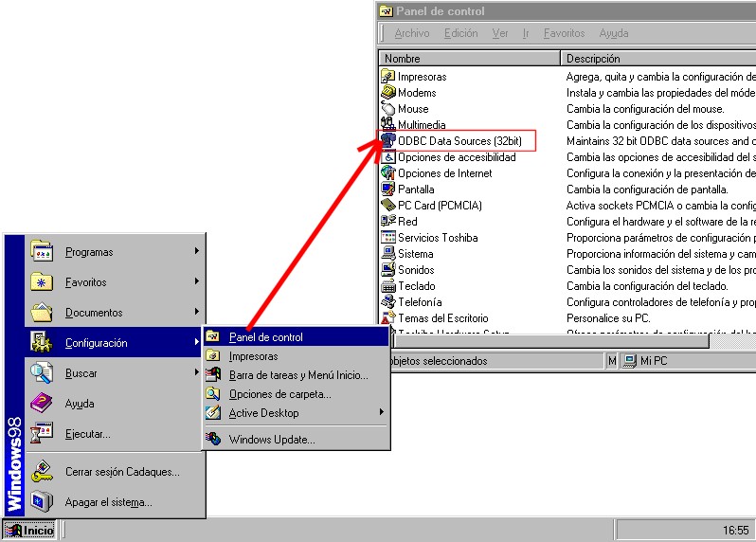This screenshot has width=756, height=542.
Task: Choose Panel de control in Configuración submenu
Action: tap(296, 337)
